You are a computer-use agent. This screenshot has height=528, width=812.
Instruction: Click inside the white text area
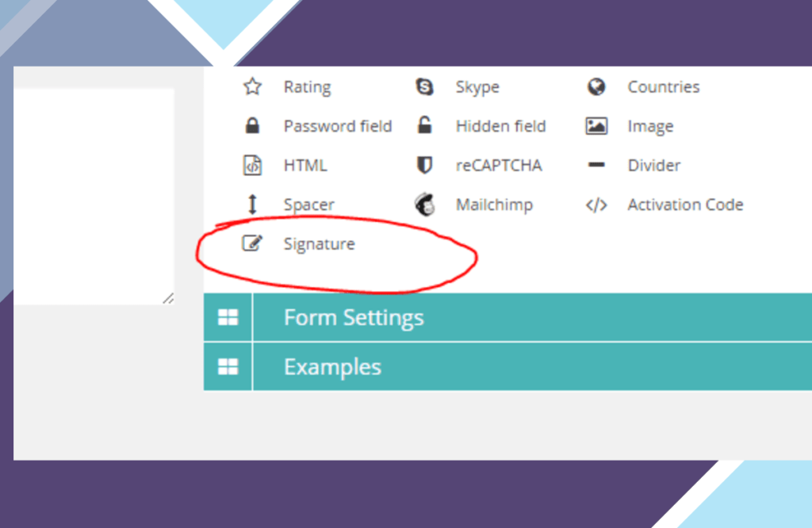tap(94, 197)
